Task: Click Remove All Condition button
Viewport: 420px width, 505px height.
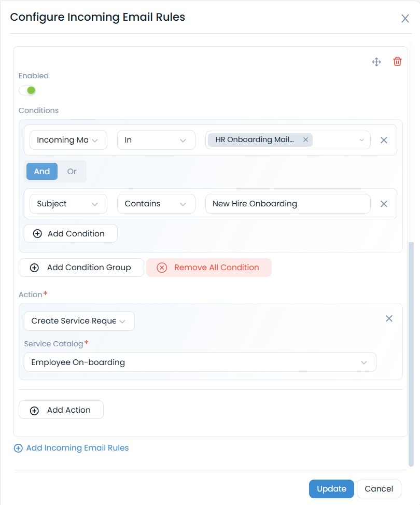Action: (209, 268)
